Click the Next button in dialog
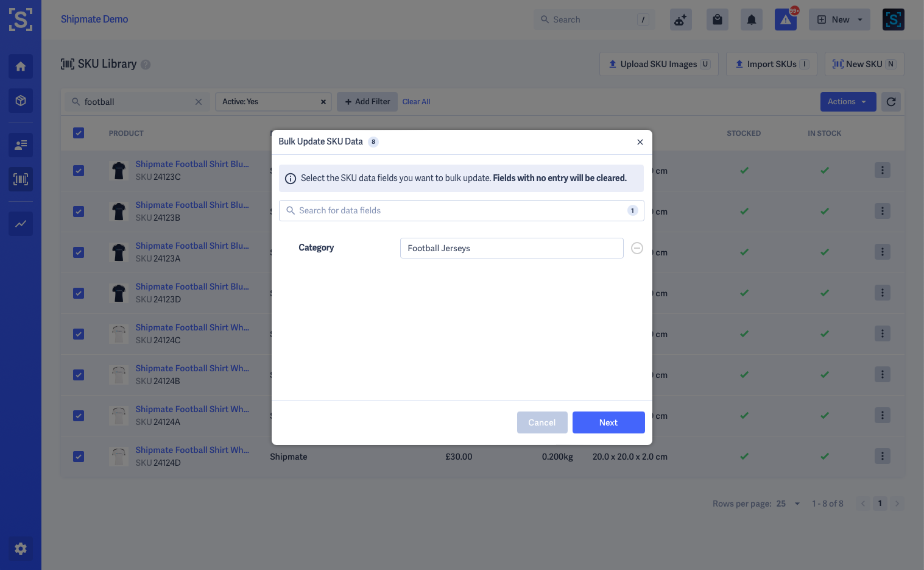This screenshot has width=924, height=570. 608,422
